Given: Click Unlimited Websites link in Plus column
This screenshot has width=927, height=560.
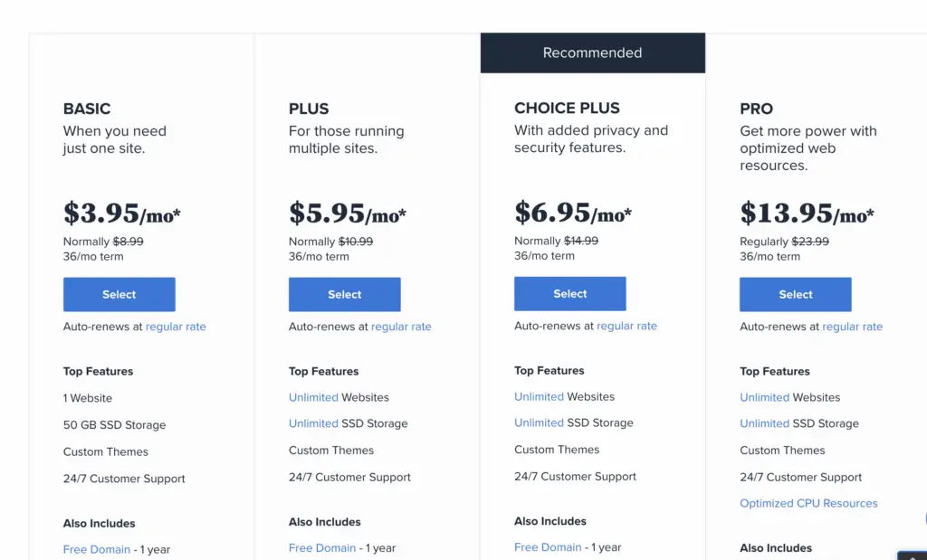Looking at the screenshot, I should (x=313, y=397).
